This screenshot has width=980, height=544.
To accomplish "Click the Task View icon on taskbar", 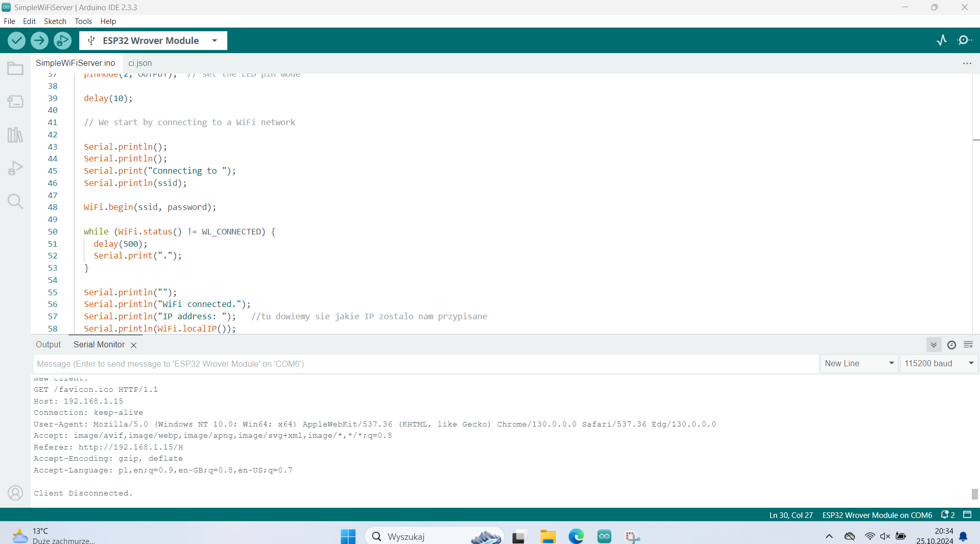I will (x=519, y=536).
